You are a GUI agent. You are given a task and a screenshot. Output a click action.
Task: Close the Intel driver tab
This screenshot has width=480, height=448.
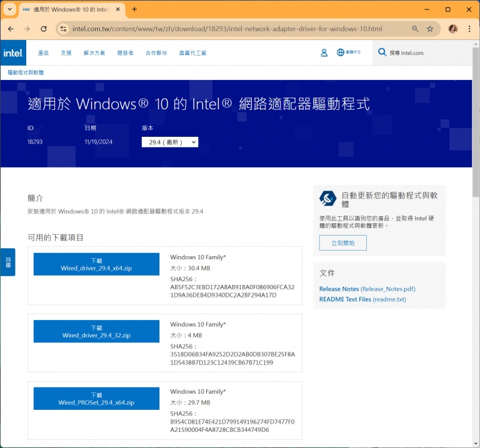click(118, 9)
